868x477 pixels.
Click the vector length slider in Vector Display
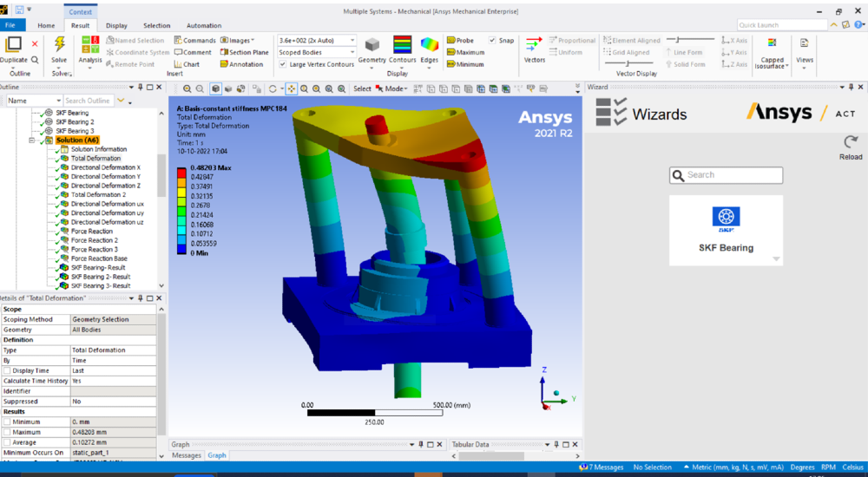tap(690, 39)
